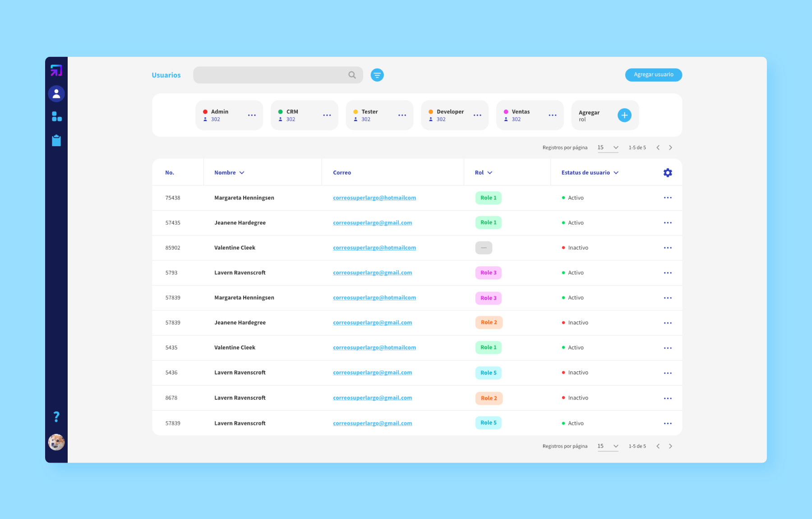
Task: Click the Role 3 badge for 5793
Action: point(489,273)
